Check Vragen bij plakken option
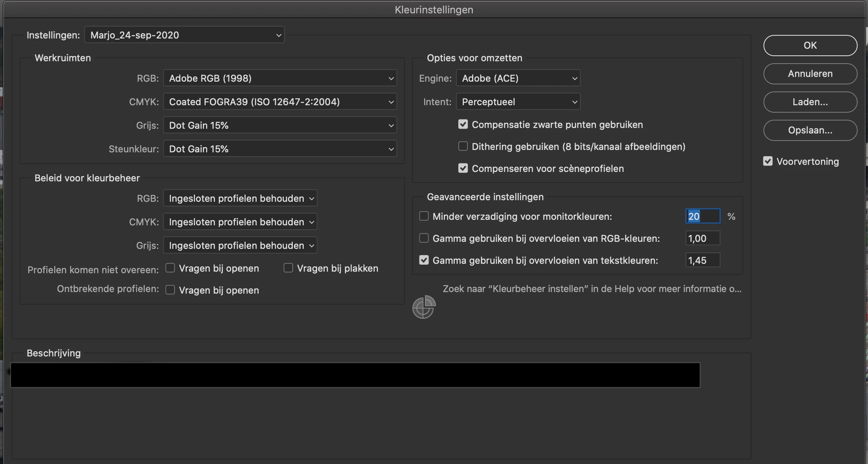Screen dimensions: 868x464 point(288,268)
